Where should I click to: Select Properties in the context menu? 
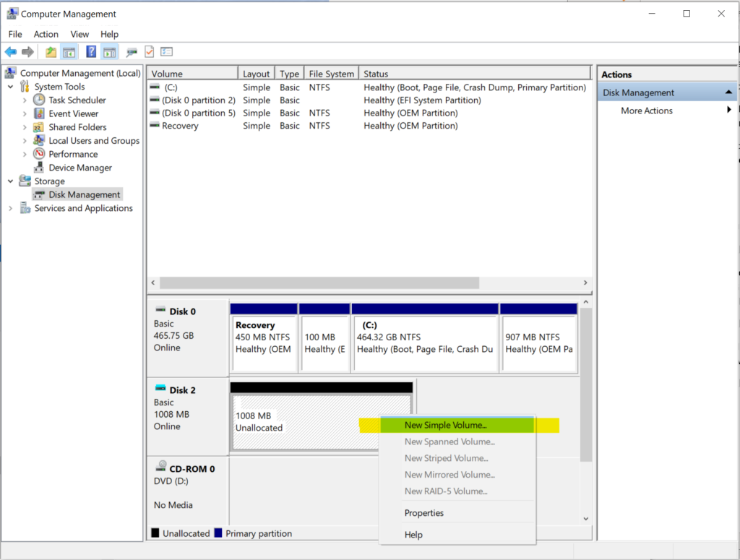(424, 513)
